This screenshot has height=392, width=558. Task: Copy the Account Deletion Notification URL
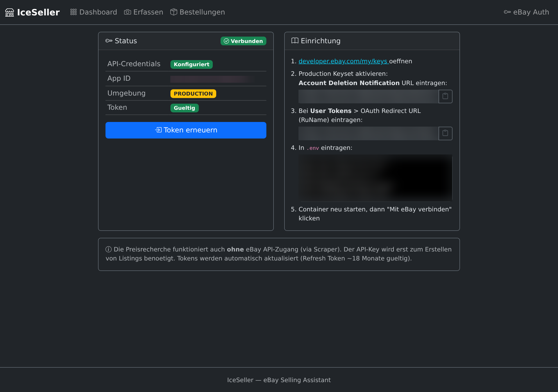tap(445, 96)
